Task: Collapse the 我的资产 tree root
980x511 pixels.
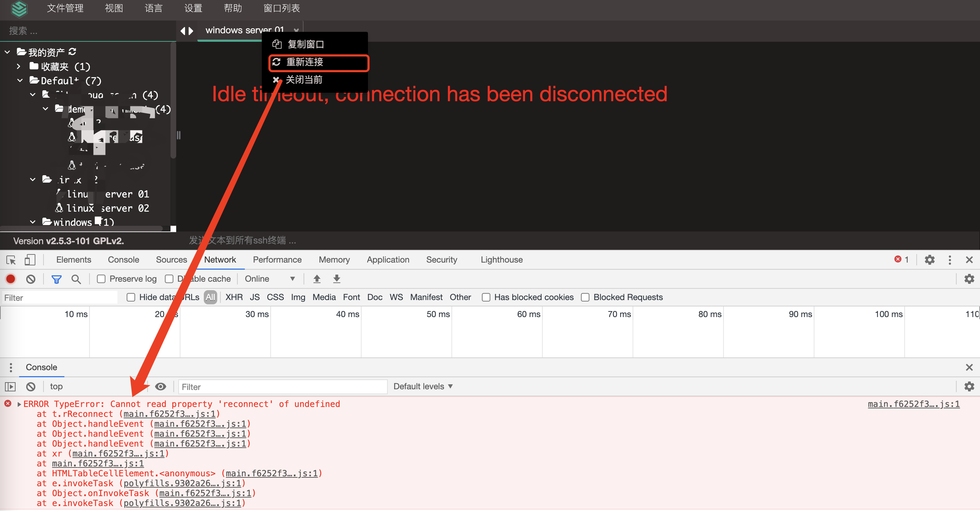Action: tap(7, 52)
